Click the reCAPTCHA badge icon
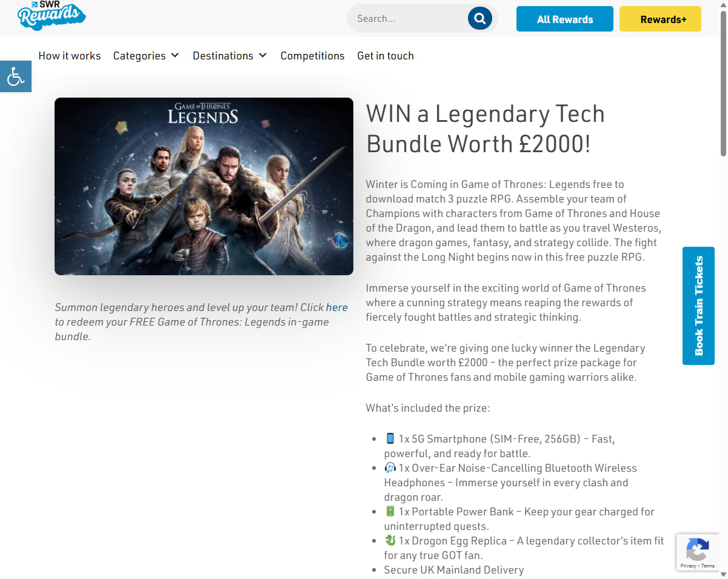This screenshot has height=579, width=728. click(x=697, y=549)
